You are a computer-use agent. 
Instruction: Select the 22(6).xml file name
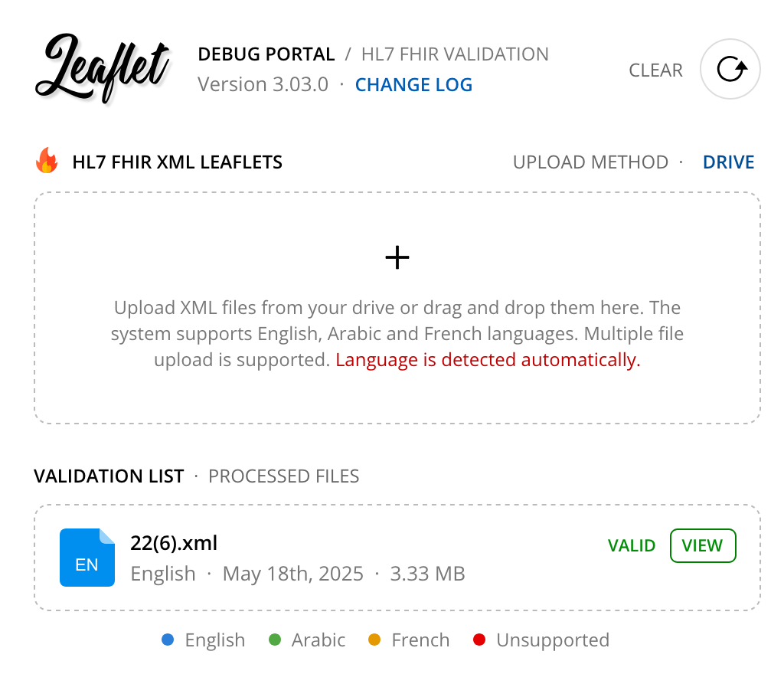tap(174, 542)
